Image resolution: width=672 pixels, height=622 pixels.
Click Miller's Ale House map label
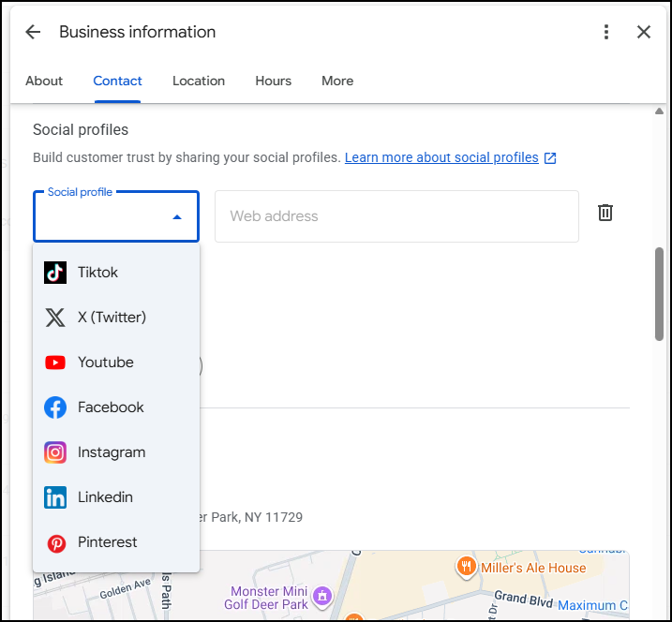533,568
